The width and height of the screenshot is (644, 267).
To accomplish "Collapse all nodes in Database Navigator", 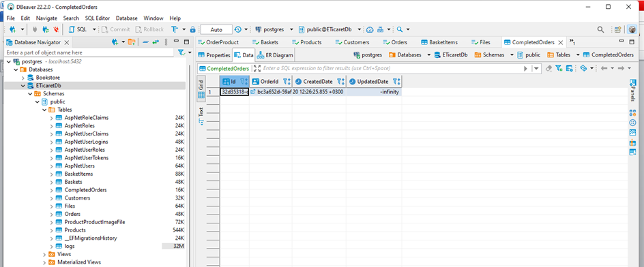I will coord(146,42).
